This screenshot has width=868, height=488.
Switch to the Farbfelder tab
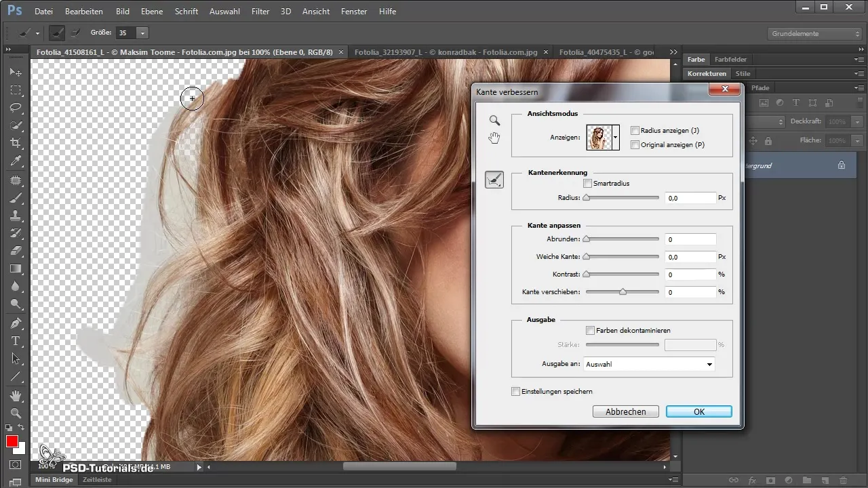click(730, 60)
